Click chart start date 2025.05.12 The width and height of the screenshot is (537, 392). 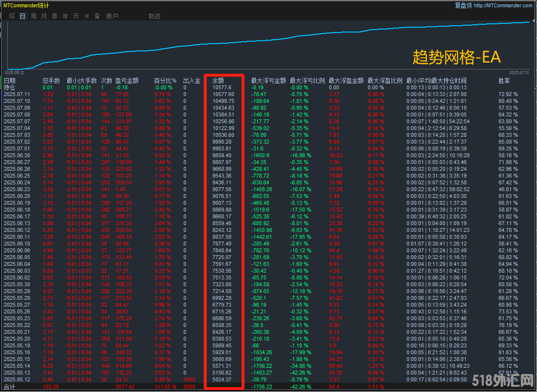pos(14,73)
